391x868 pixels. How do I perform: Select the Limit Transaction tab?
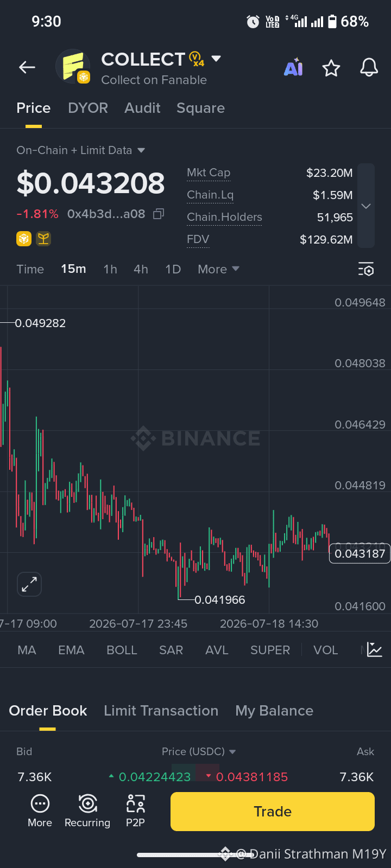[161, 711]
